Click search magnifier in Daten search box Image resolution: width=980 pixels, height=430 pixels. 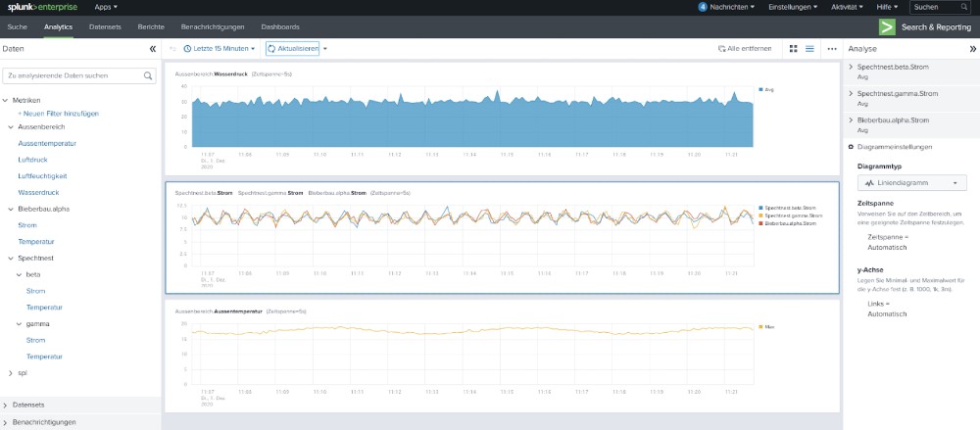148,75
